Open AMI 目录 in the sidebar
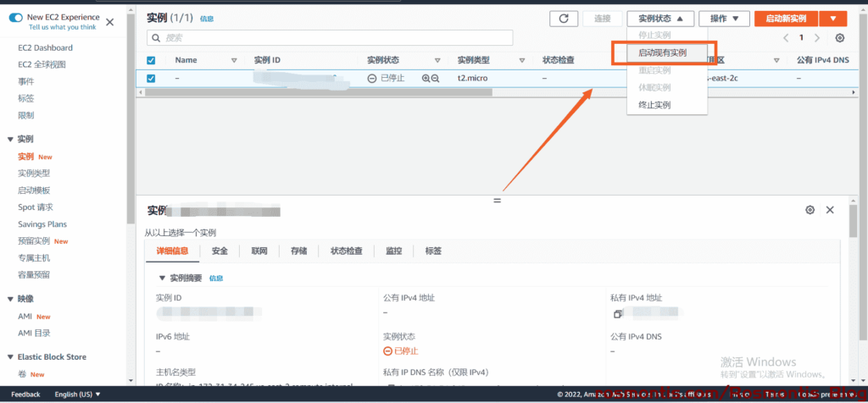This screenshot has width=868, height=403. (x=34, y=334)
